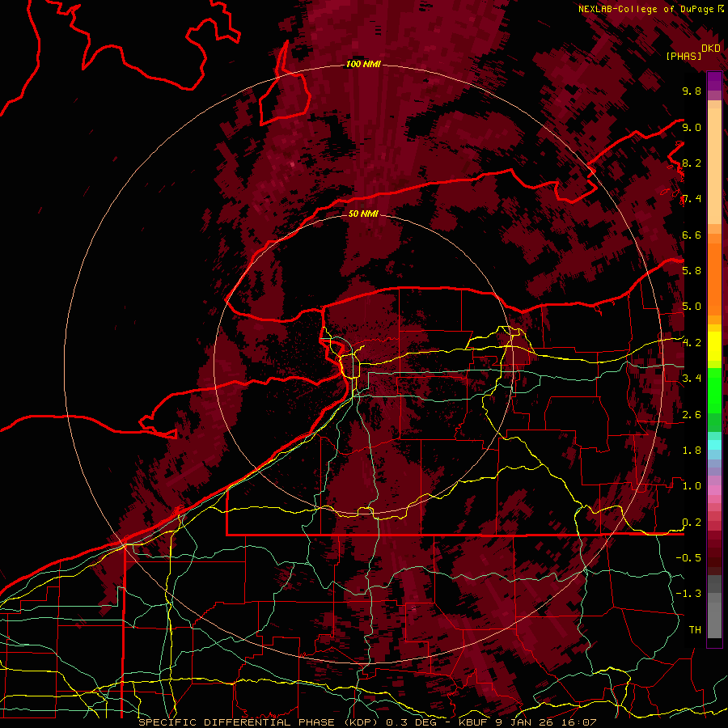Image resolution: width=728 pixels, height=728 pixels.
Task: Pick the yellow segment of the color bar
Action: pyautogui.click(x=714, y=346)
